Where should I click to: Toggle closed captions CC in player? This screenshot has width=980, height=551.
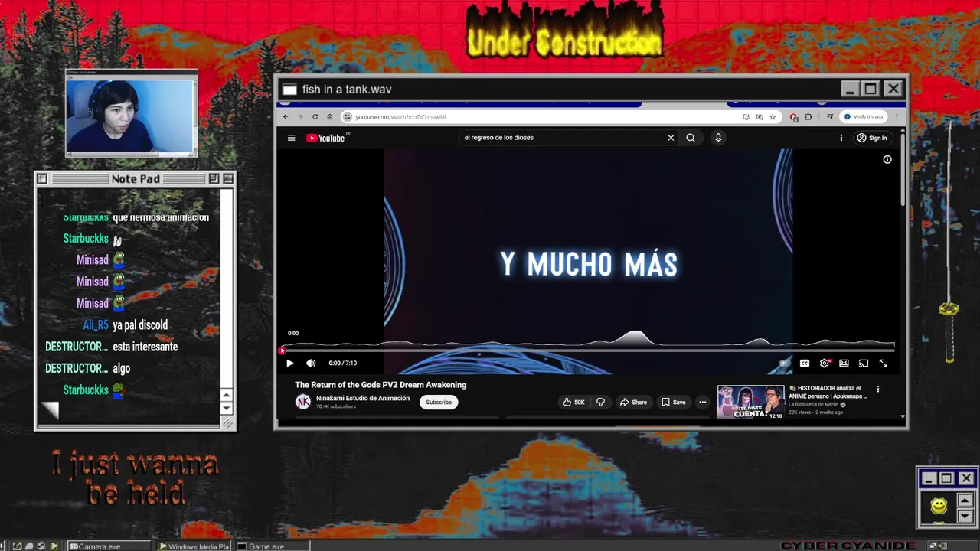[x=805, y=364]
